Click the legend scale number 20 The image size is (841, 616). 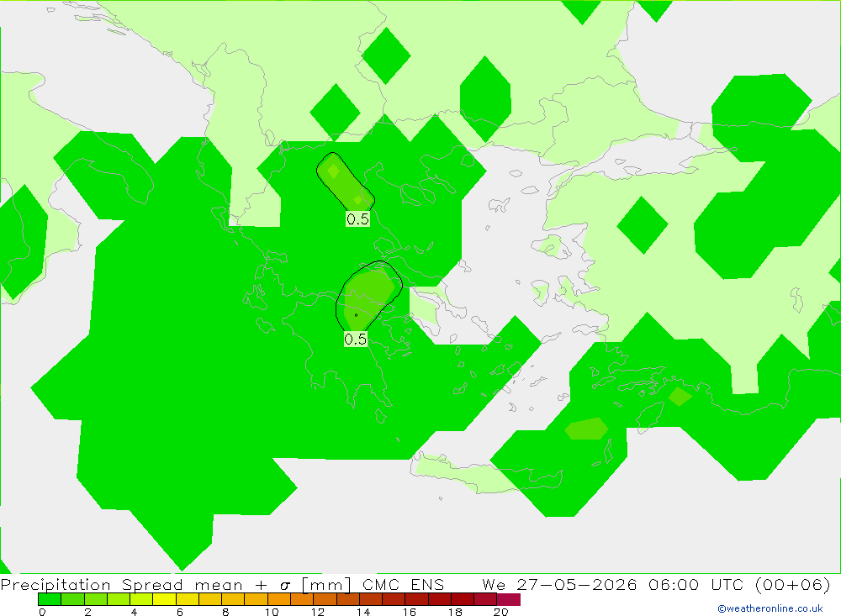500,612
